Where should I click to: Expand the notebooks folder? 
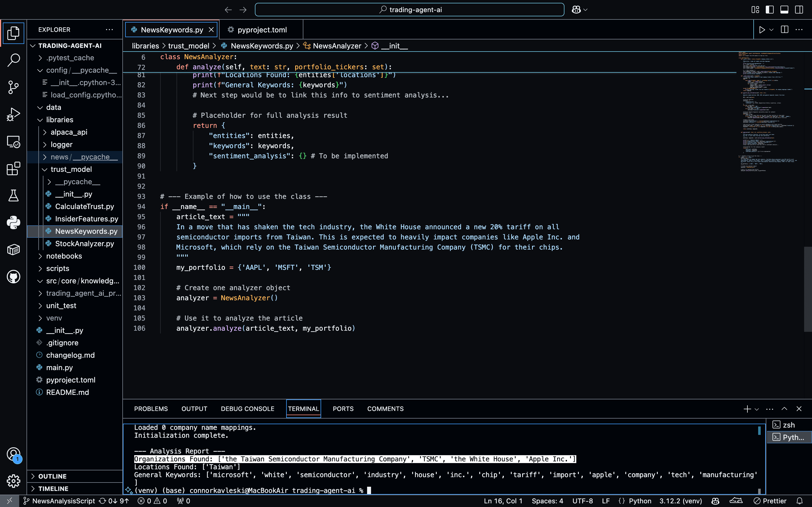(64, 256)
